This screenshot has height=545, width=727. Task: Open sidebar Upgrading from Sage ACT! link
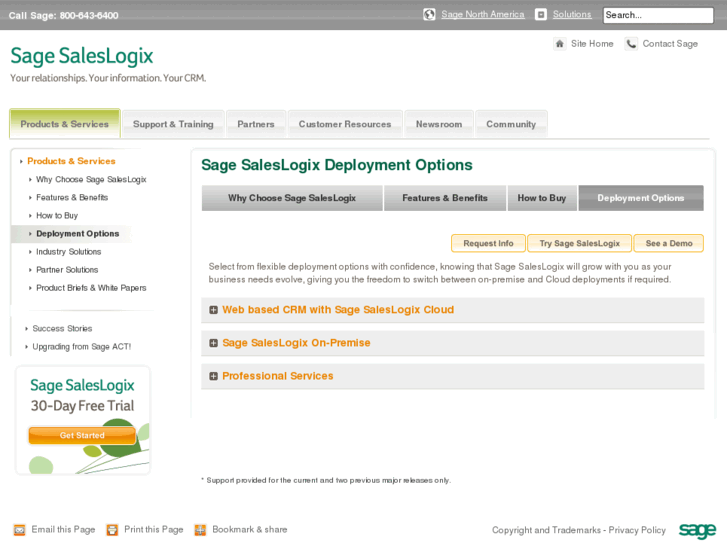[82, 346]
